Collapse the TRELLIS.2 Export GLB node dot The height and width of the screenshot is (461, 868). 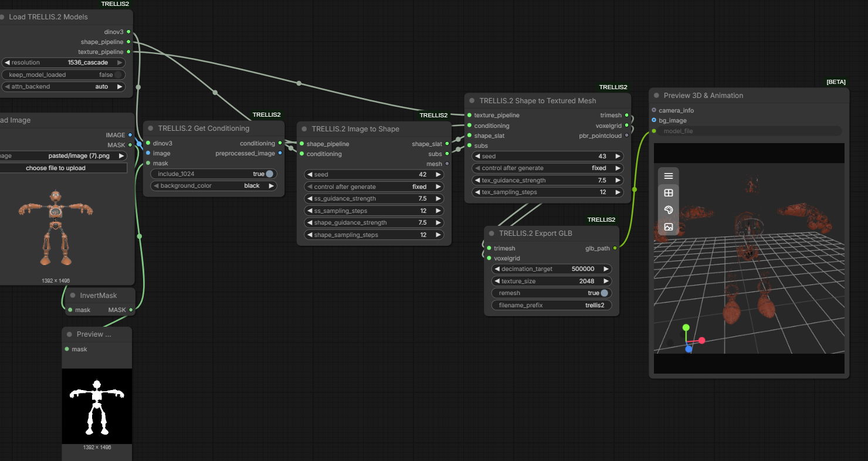(492, 233)
